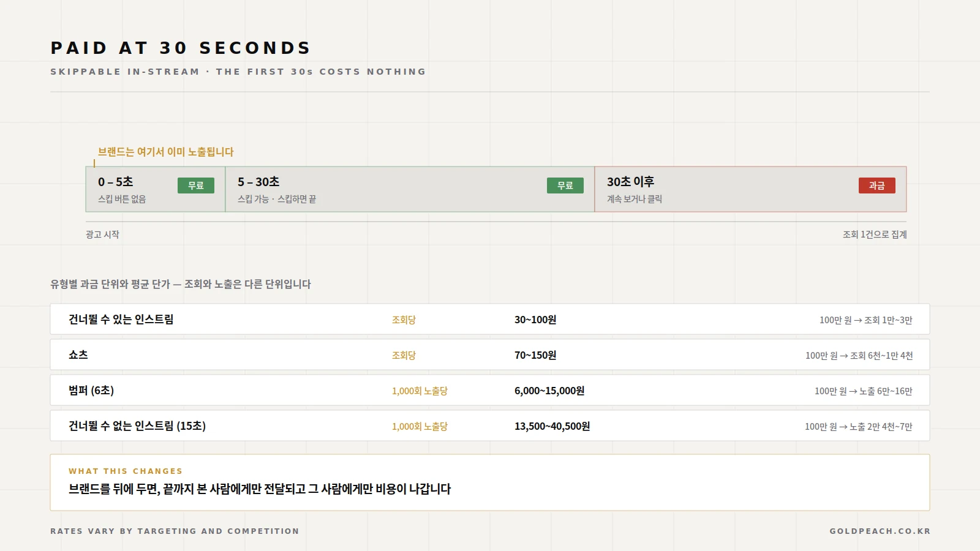Click the 조회 1건으로 집계 label

(x=875, y=234)
